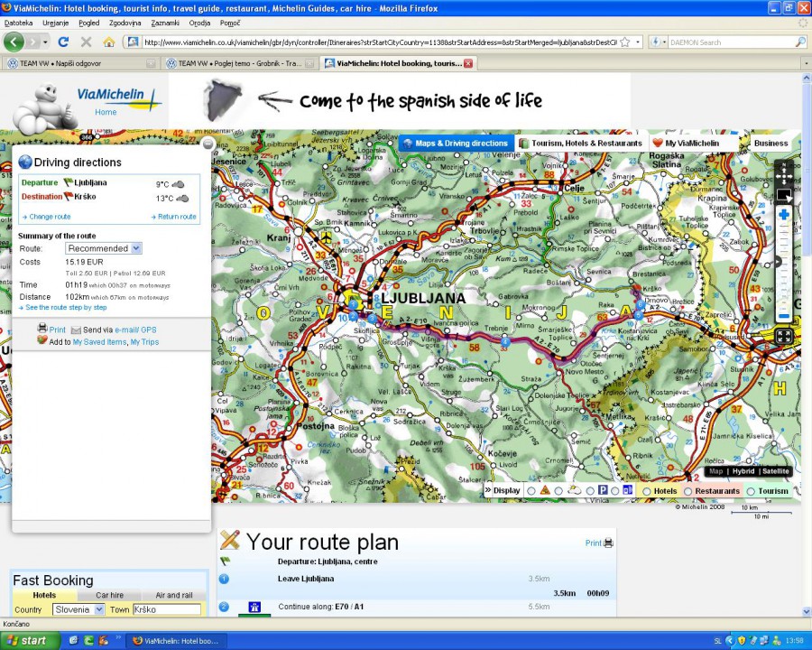
Task: Click the printer icon next to Print
Action: pyautogui.click(x=42, y=329)
